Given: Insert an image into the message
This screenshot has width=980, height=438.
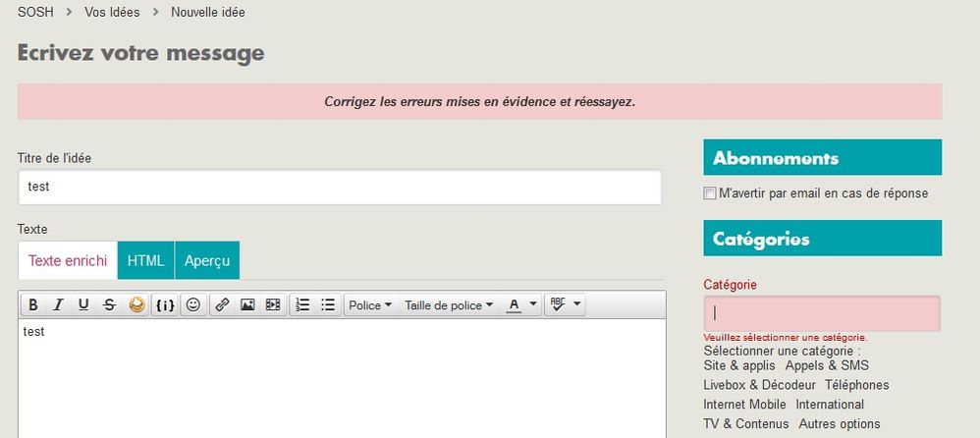Looking at the screenshot, I should (x=247, y=305).
